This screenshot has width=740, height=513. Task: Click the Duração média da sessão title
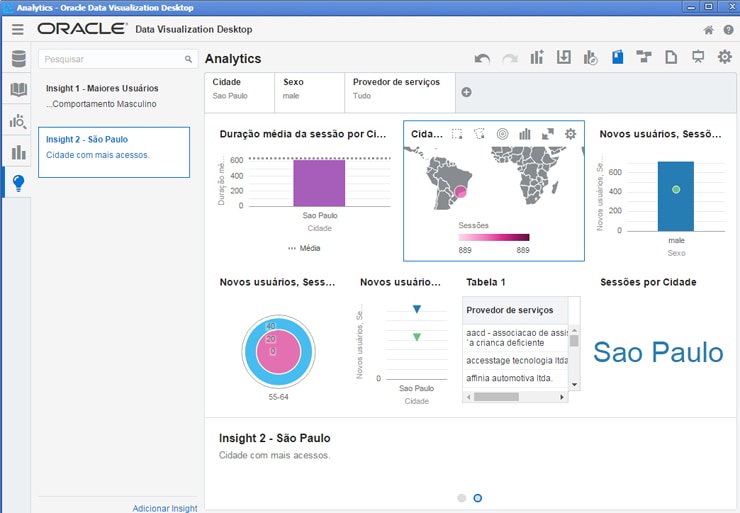coord(303,134)
